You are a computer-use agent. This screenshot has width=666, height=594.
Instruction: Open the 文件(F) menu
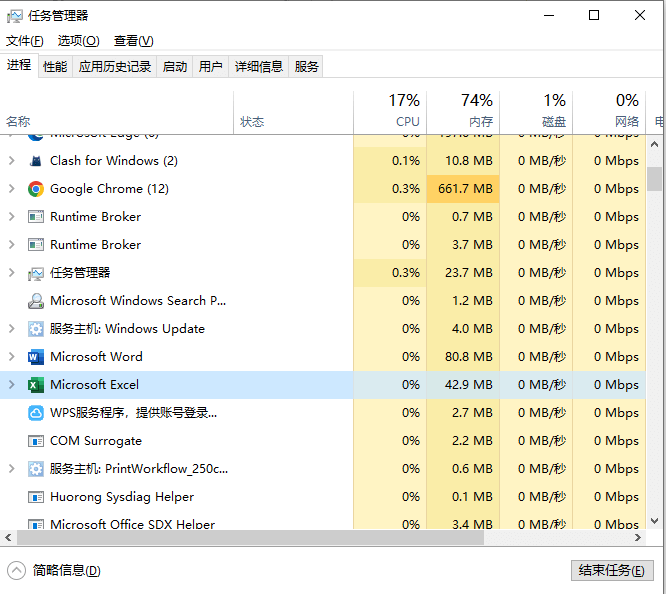click(25, 41)
